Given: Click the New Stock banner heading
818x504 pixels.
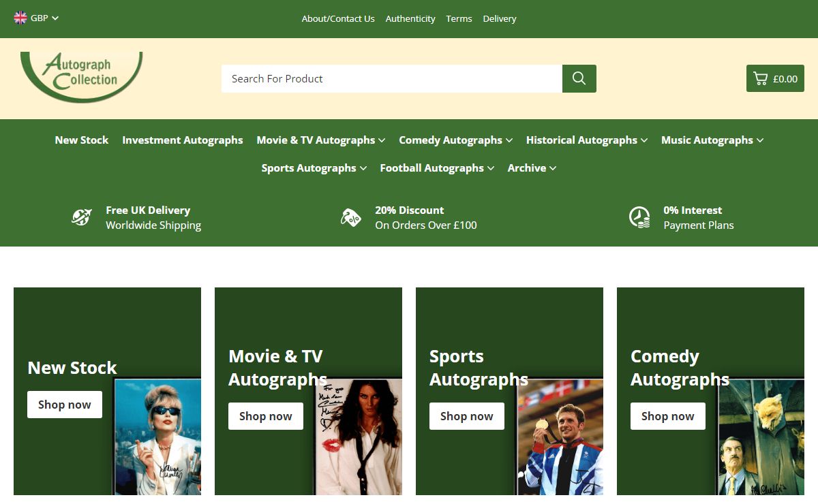Looking at the screenshot, I should tap(72, 368).
